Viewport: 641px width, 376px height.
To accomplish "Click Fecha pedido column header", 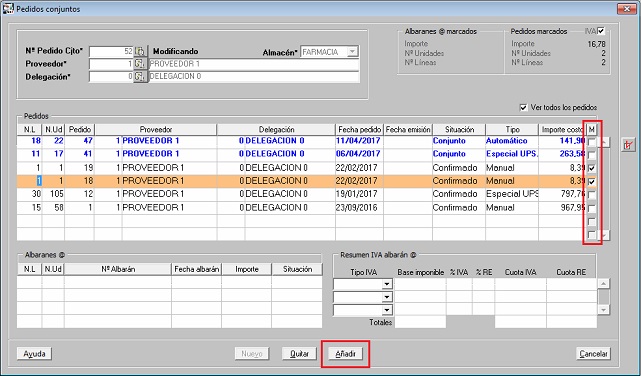I will coord(360,130).
